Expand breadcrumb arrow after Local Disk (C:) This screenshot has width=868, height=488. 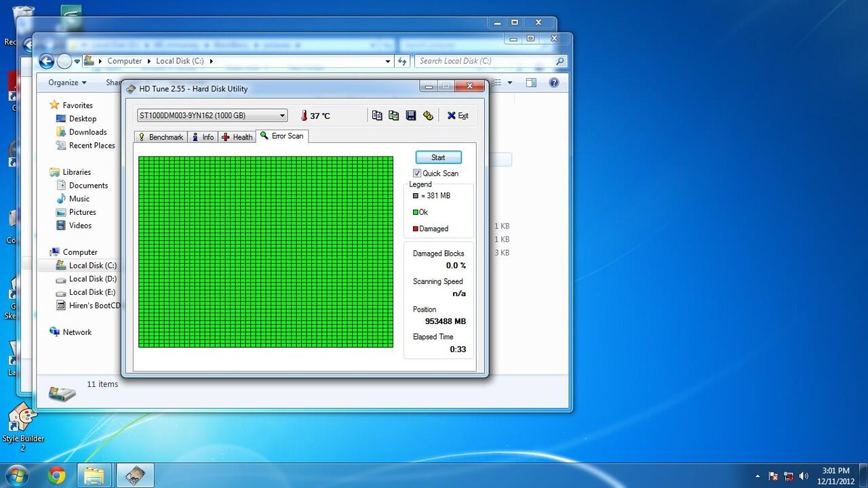pyautogui.click(x=211, y=61)
